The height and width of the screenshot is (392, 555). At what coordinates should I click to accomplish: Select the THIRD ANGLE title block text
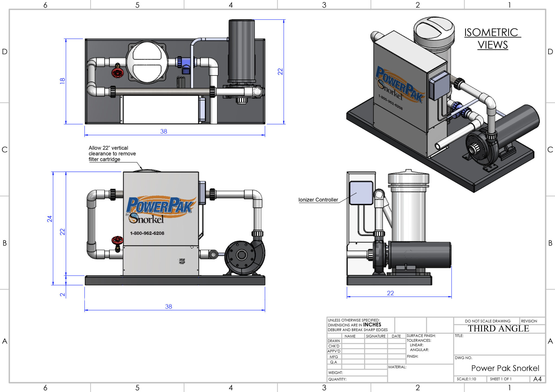click(x=498, y=328)
